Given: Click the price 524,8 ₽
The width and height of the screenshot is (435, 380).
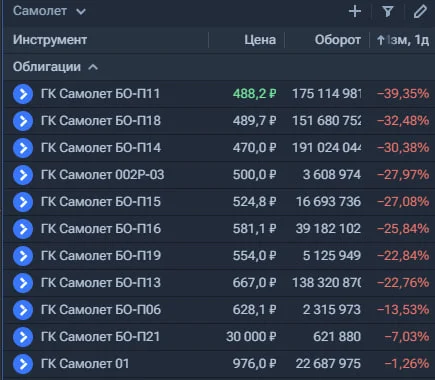Looking at the screenshot, I should coord(255,202).
